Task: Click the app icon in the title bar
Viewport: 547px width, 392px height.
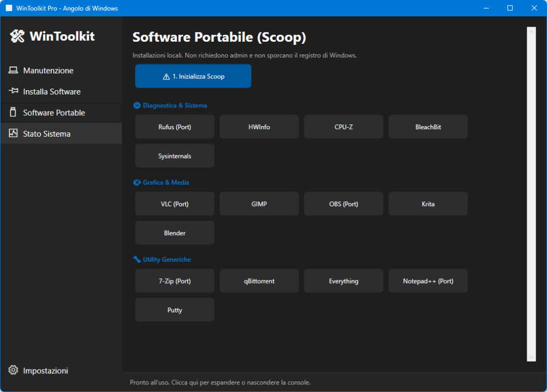Action: pyautogui.click(x=9, y=8)
